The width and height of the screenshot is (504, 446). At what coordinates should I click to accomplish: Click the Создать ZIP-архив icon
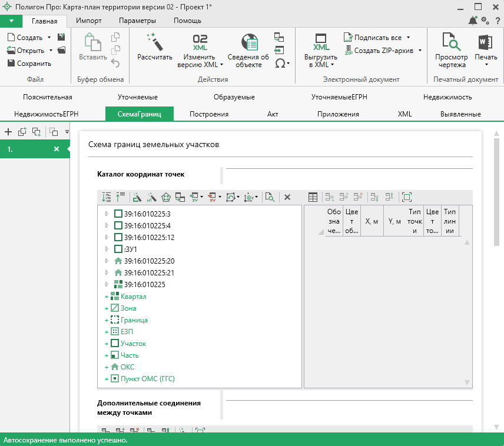coord(349,51)
